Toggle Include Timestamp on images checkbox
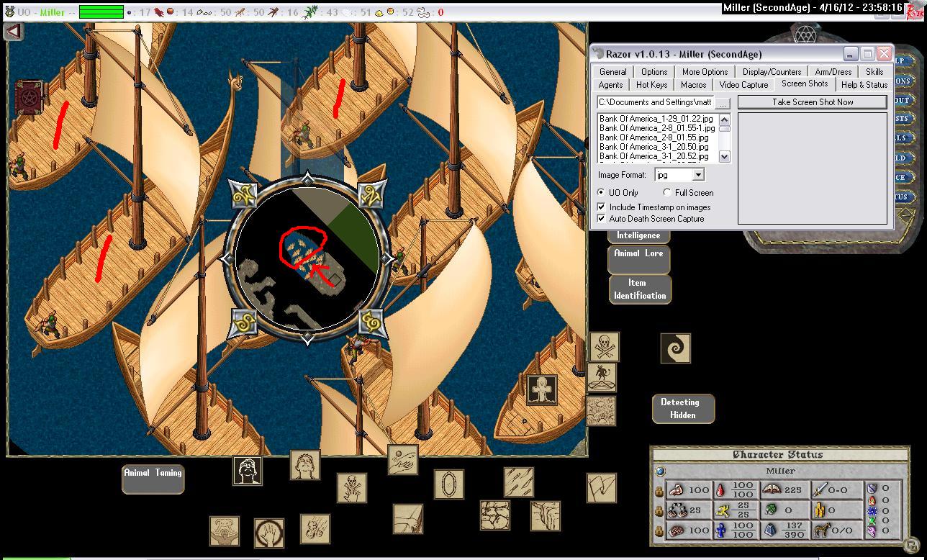 coord(602,207)
